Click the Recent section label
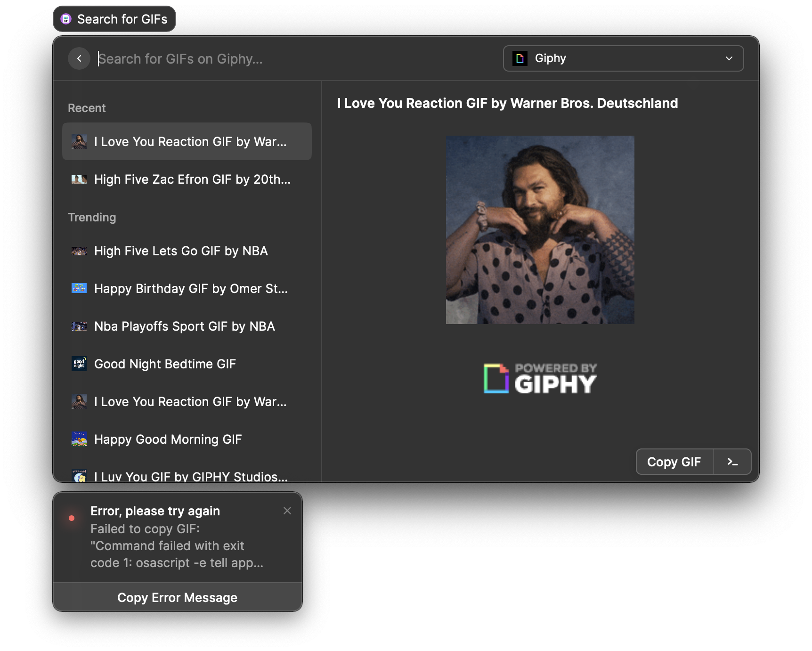Viewport: 812px width, 651px height. coord(86,108)
